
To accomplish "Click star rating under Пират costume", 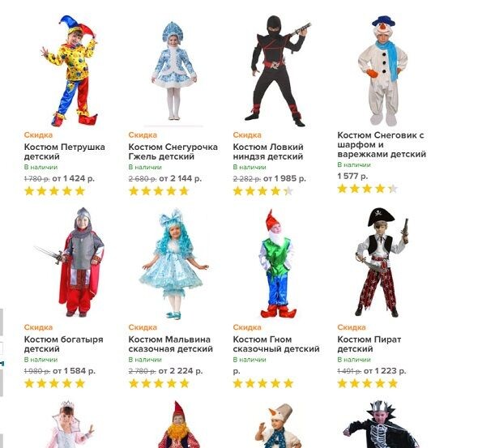I will point(367,383).
